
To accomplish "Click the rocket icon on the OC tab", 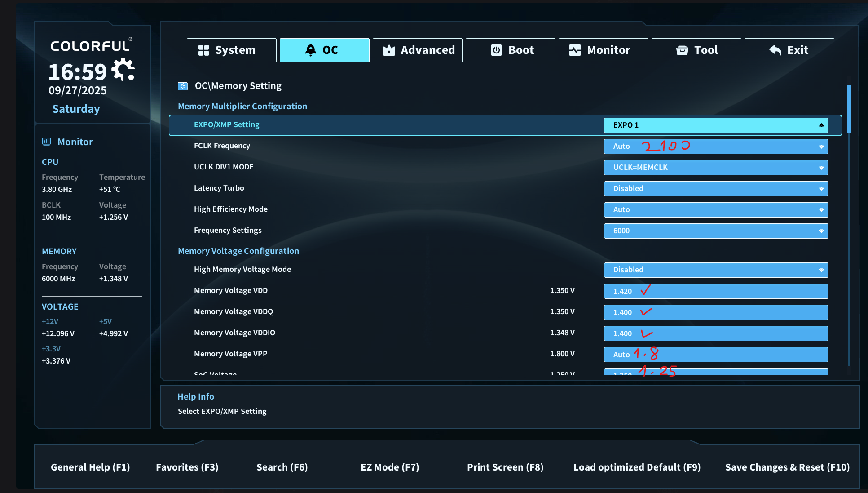I will coord(310,50).
